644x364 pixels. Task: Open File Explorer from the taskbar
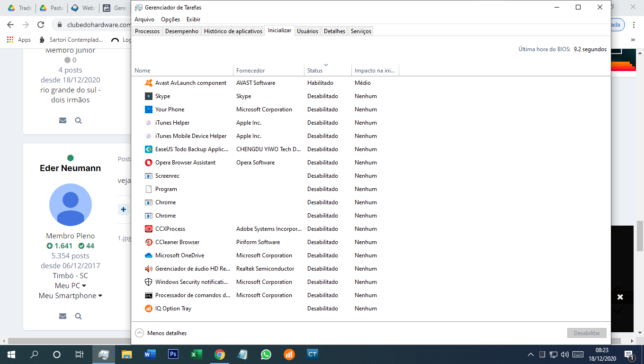(126, 354)
